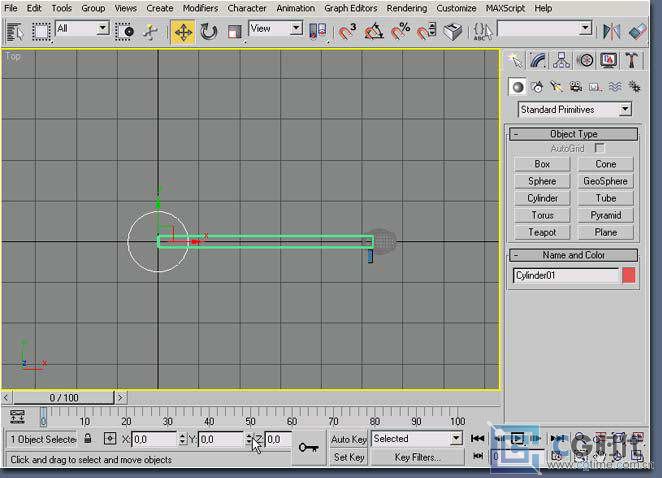This screenshot has width=662, height=478.
Task: Click the Box primitive button
Action: click(x=542, y=164)
